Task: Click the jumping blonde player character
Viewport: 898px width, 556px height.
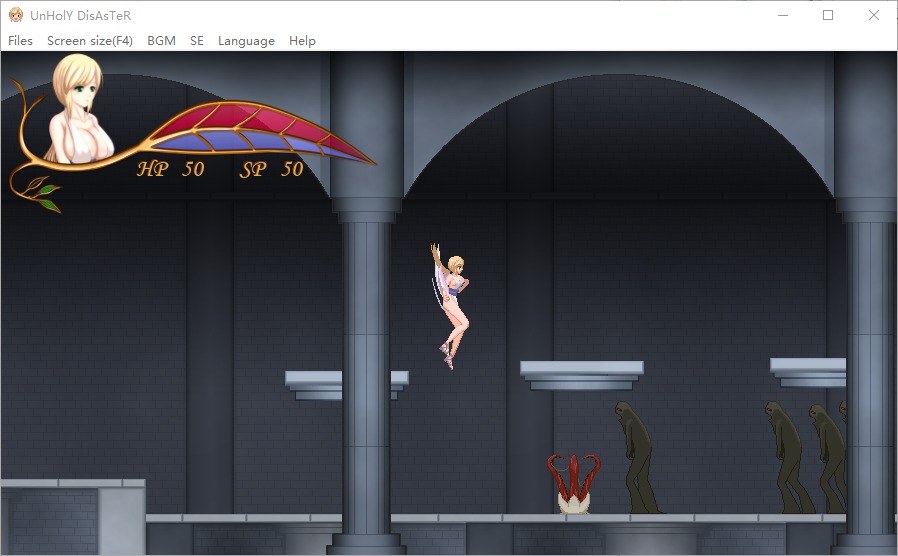Action: point(450,300)
